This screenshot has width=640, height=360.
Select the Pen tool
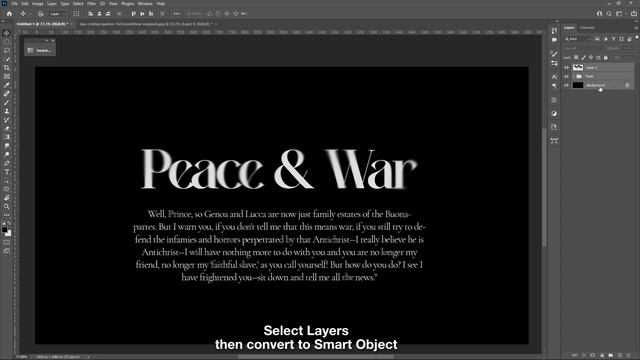tap(7, 163)
